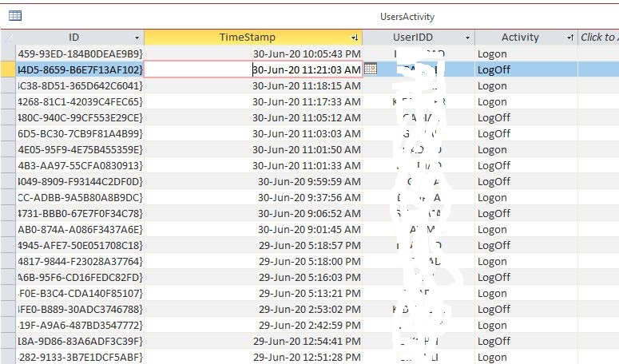Click ID cell A6B-95F6-CD16FEDC82FD}
The width and height of the screenshot is (619, 364).
click(80, 277)
